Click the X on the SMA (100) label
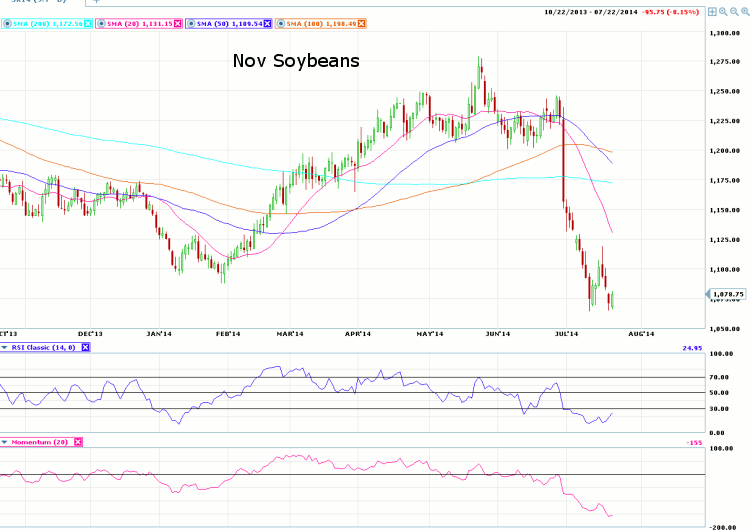 coord(361,23)
